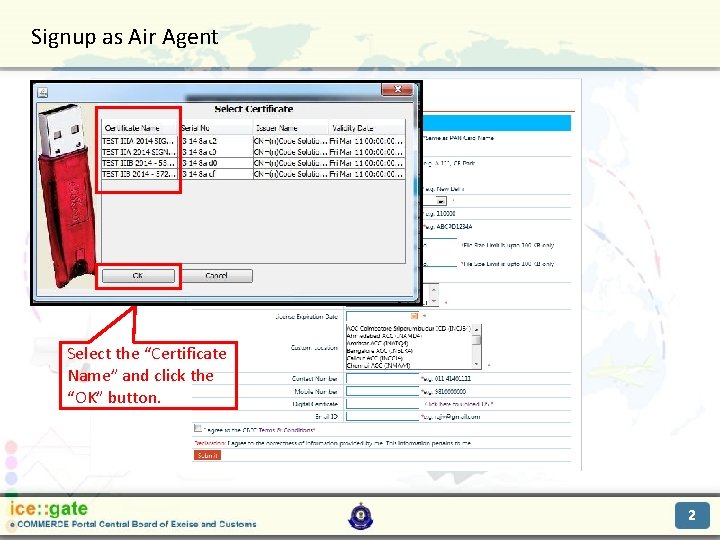This screenshot has width=720, height=540.
Task: Click the slide number 2 badge
Action: coord(692,515)
